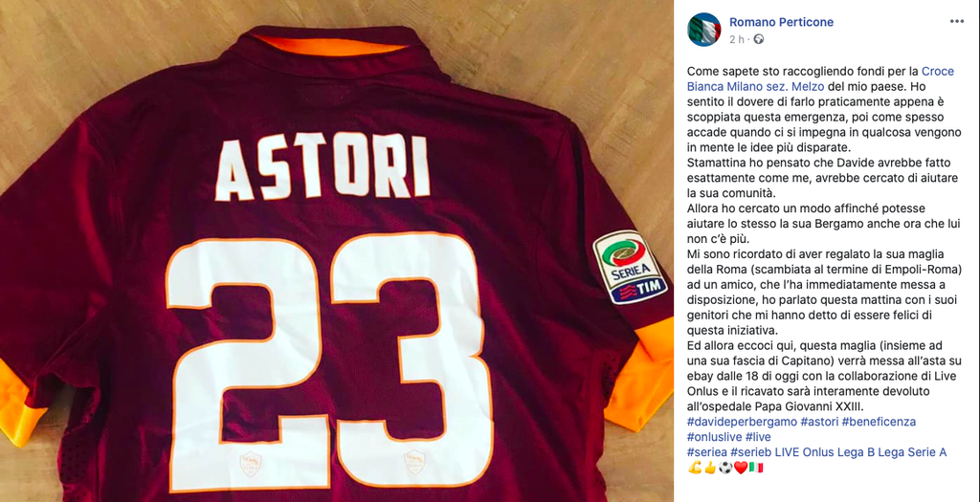Open the Romano Perticone profile name link
Screen dimensions: 980x502
tap(781, 22)
